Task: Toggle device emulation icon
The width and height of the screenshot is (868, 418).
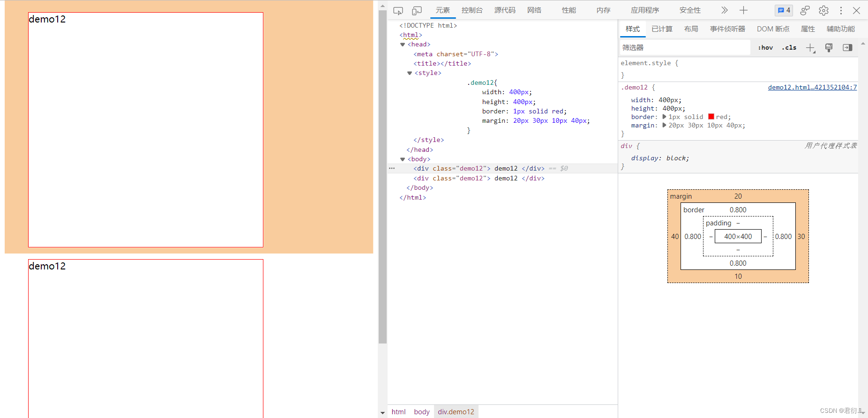Action: (417, 10)
